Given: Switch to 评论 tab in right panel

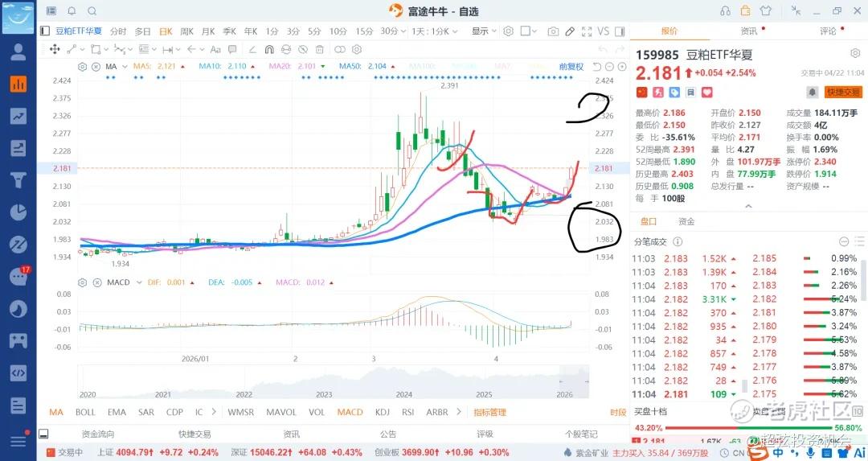Looking at the screenshot, I should (x=829, y=31).
